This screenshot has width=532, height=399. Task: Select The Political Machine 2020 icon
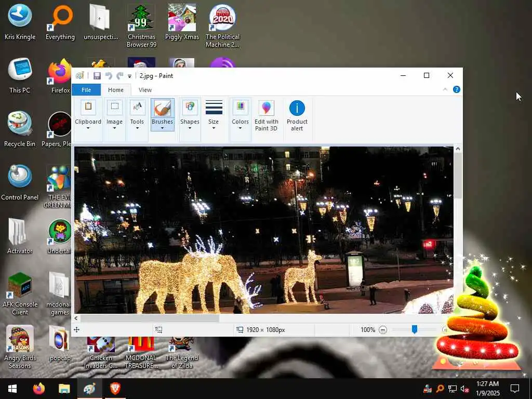tap(222, 26)
